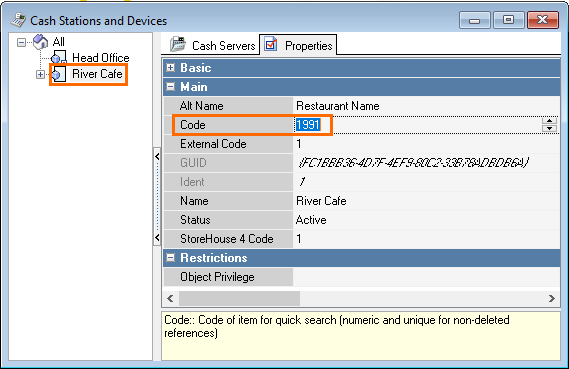Image resolution: width=569 pixels, height=369 pixels.
Task: Close the Cash Stations and Devices window
Action: (x=543, y=20)
